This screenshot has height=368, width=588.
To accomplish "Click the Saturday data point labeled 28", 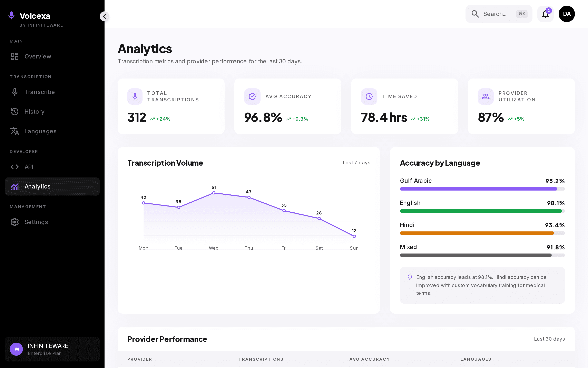I will click(x=319, y=219).
